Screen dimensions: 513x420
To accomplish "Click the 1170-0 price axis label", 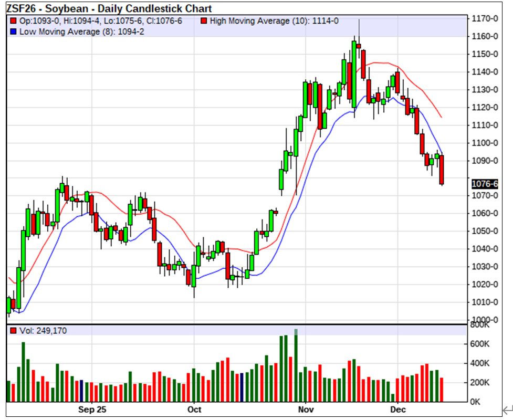I will (x=485, y=18).
